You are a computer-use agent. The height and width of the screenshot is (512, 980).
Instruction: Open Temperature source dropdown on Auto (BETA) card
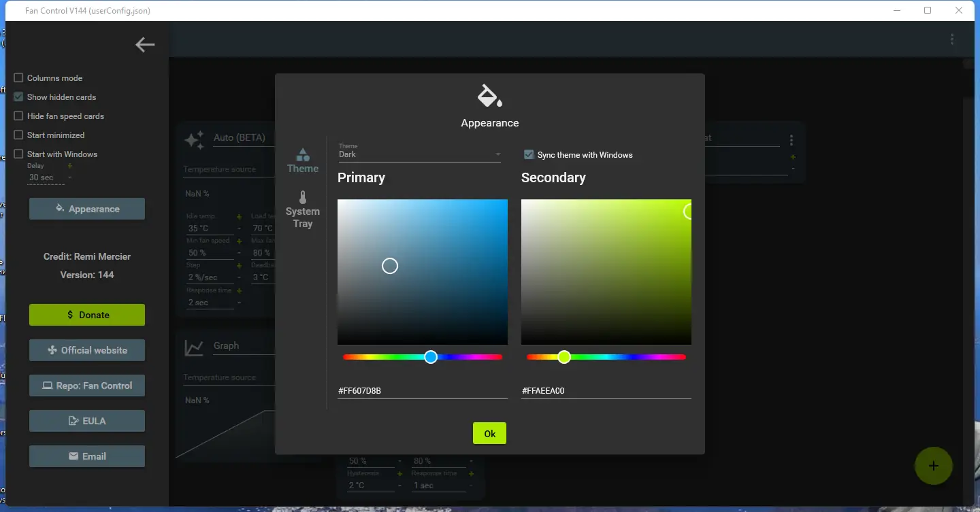pyautogui.click(x=227, y=169)
